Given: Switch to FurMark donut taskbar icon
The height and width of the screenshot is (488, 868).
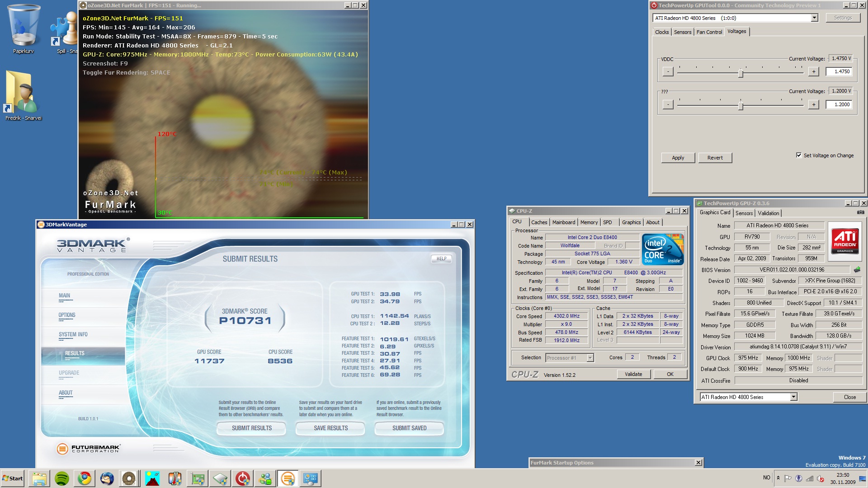Looking at the screenshot, I should (129, 479).
